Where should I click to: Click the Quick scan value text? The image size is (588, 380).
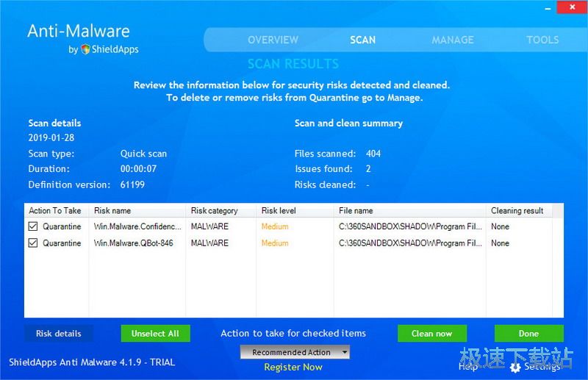(143, 154)
